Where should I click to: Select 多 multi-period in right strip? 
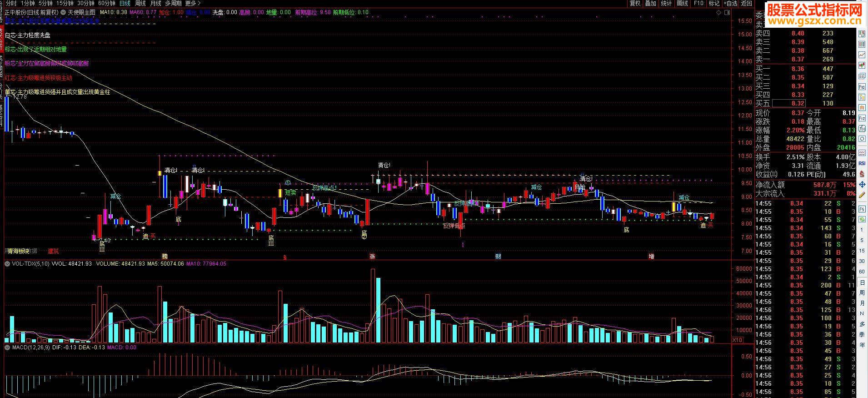click(862, 324)
